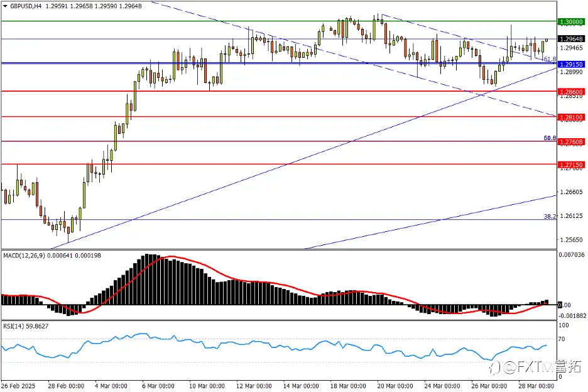Select the red 1.27150 level label

point(571,165)
